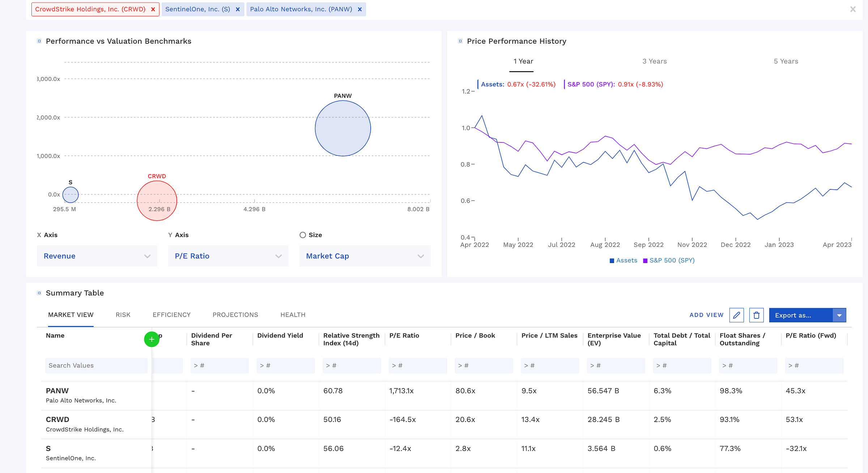Open MARKET VIEW tab
The width and height of the screenshot is (868, 473).
71,315
